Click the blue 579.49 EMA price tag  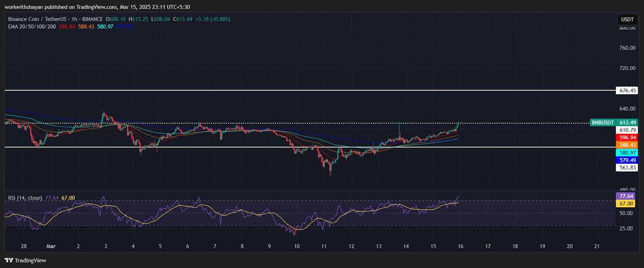click(x=627, y=160)
